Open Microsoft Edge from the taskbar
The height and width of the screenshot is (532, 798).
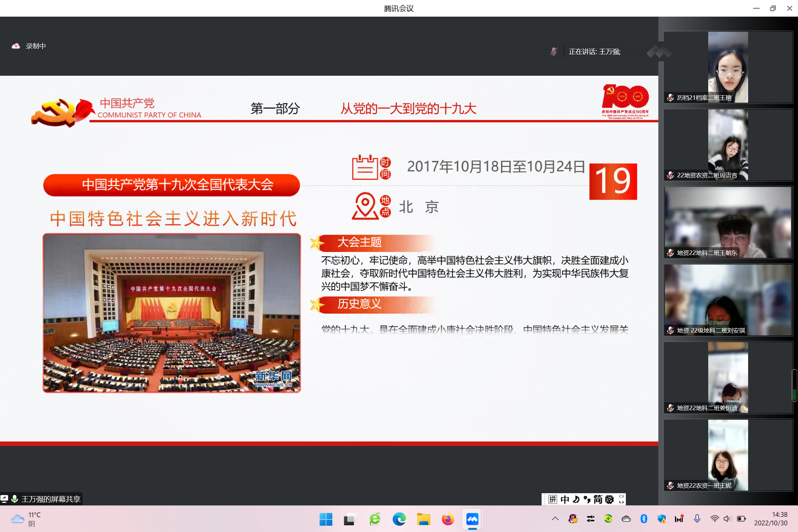tap(399, 519)
